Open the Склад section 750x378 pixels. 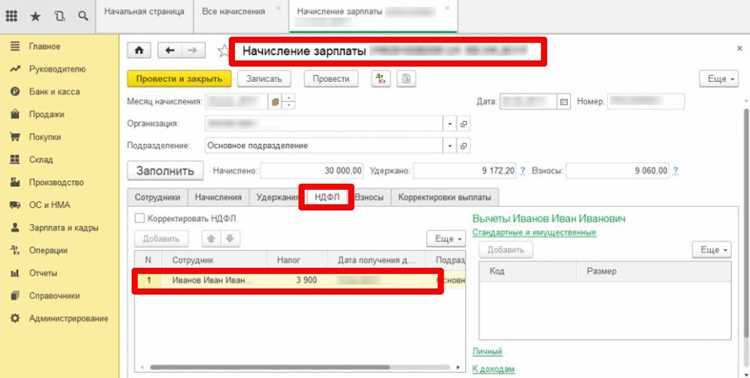(x=41, y=159)
